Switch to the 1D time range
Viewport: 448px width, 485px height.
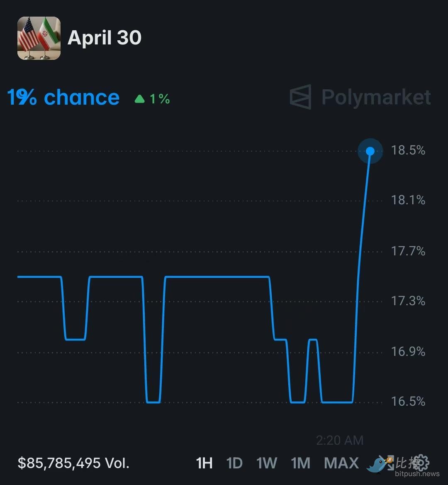pyautogui.click(x=234, y=463)
